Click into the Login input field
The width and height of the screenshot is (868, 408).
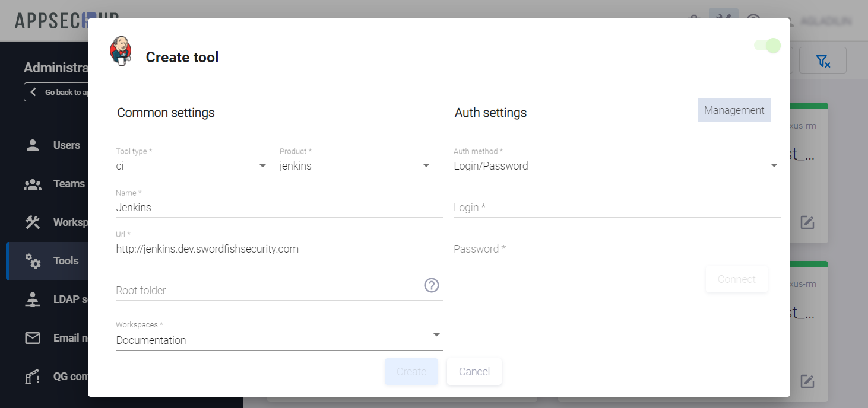click(x=616, y=208)
